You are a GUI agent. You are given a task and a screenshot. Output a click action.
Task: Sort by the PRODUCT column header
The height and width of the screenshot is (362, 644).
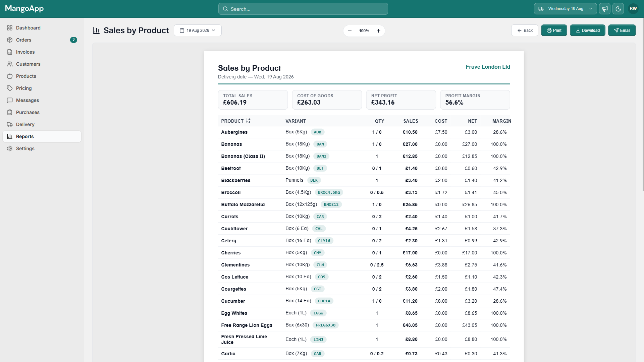tap(236, 121)
